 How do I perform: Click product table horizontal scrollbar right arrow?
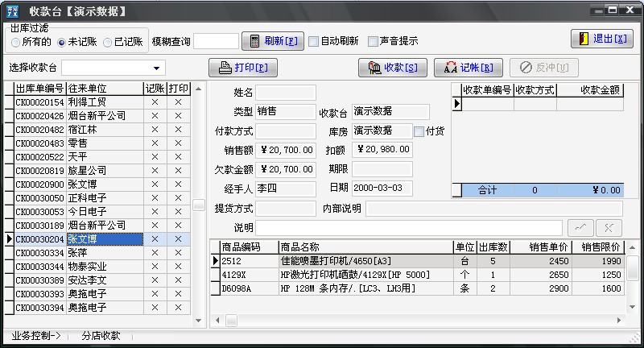[x=619, y=320]
